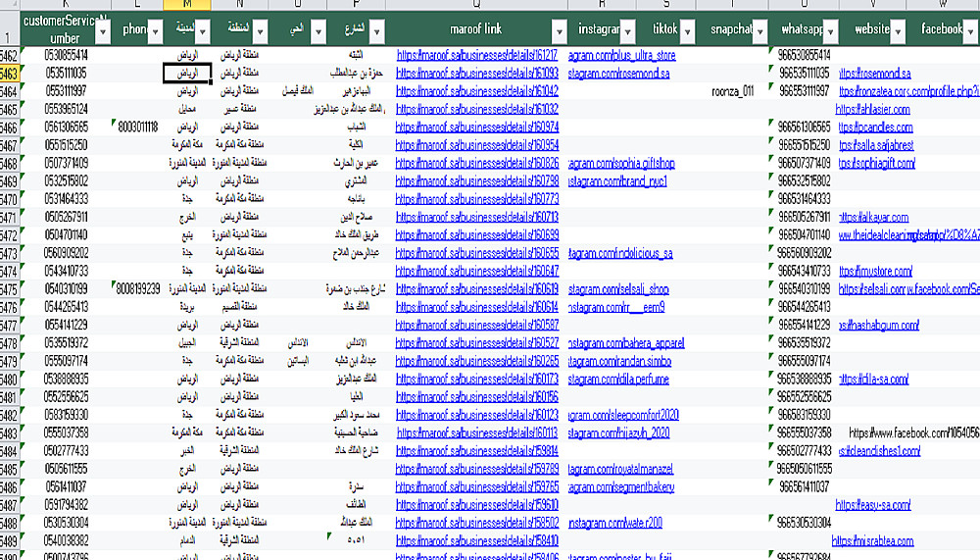This screenshot has width=980, height=560.
Task: Open the tpcandles.com website link
Action: tap(875, 127)
